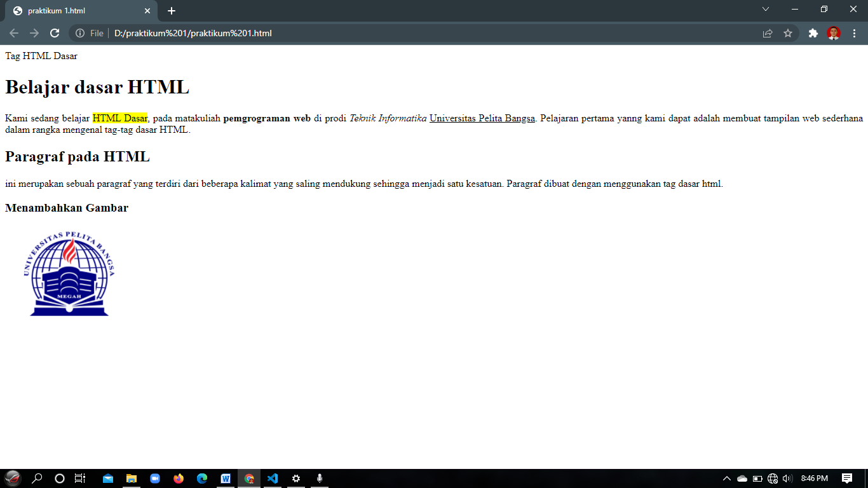Open the Chrome profile avatar menu
Viewport: 868px width, 488px height.
[834, 33]
